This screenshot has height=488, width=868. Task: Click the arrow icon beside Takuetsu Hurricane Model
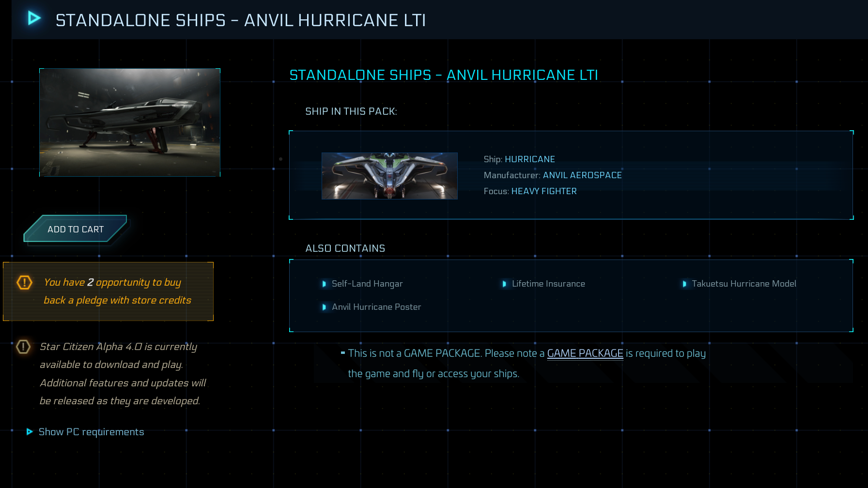pyautogui.click(x=684, y=284)
